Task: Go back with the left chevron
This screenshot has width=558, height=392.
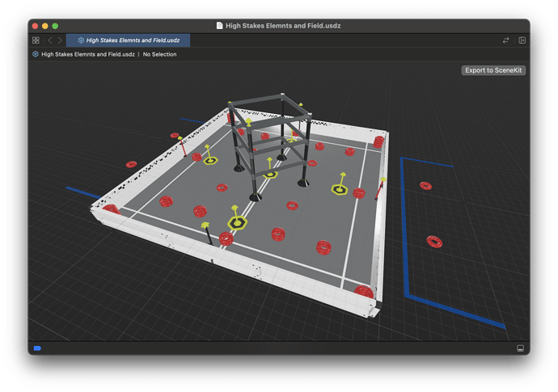Action: (x=49, y=40)
